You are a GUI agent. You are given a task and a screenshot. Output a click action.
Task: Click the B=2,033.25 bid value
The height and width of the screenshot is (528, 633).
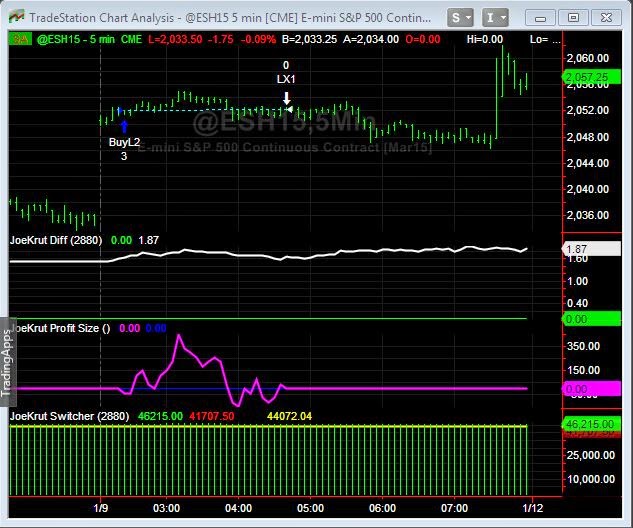pyautogui.click(x=309, y=40)
